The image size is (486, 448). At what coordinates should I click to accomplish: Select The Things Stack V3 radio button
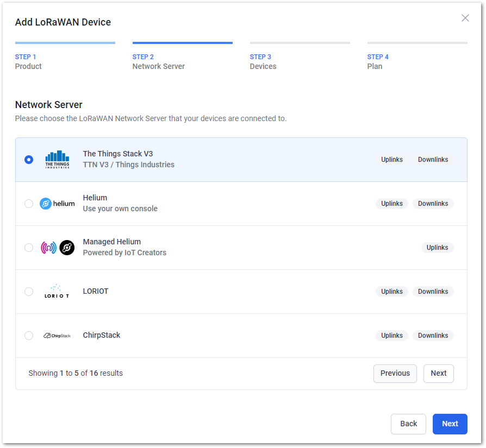click(x=29, y=160)
